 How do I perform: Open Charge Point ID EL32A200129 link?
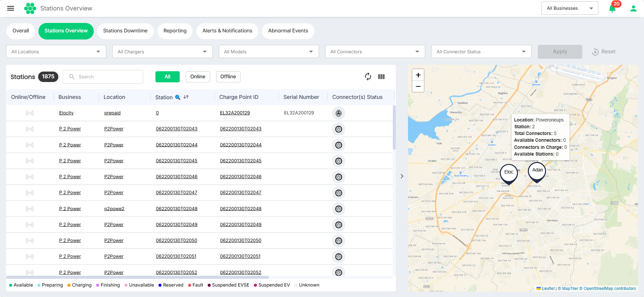click(235, 113)
